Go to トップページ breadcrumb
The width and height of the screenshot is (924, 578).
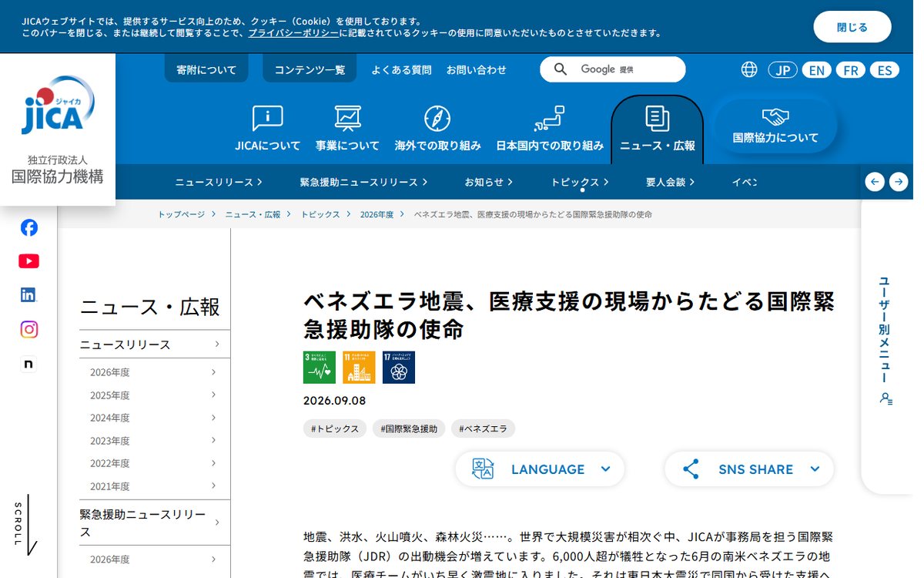pos(182,214)
